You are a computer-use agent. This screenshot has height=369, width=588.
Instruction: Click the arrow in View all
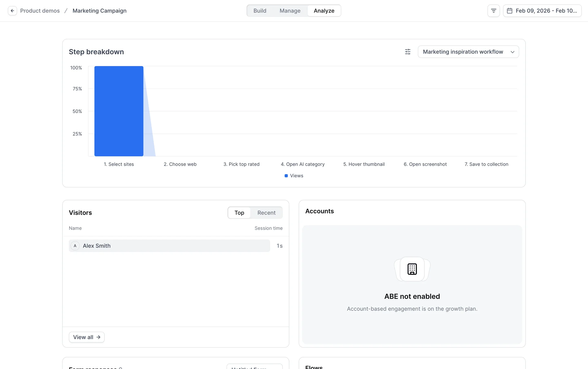[x=98, y=337]
